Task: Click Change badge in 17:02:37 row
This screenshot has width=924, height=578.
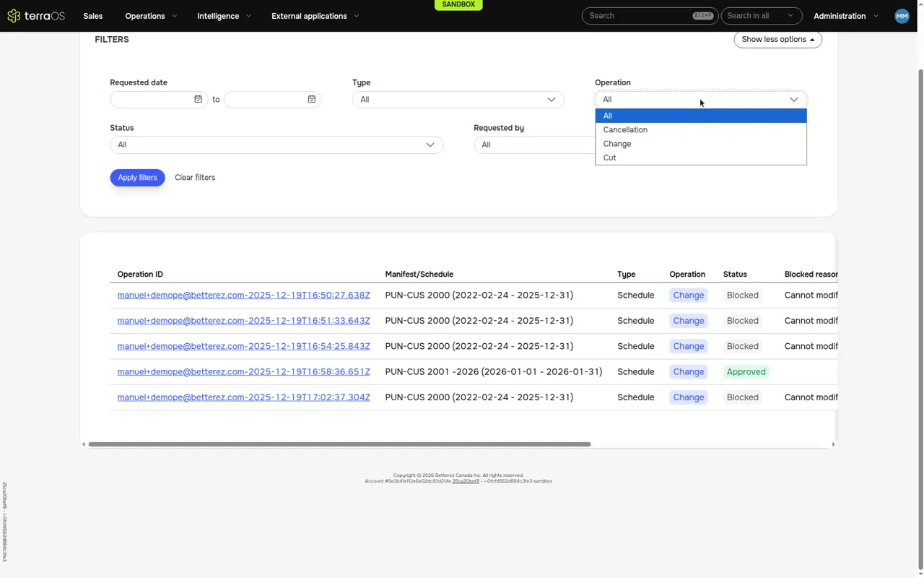Action: pyautogui.click(x=689, y=397)
